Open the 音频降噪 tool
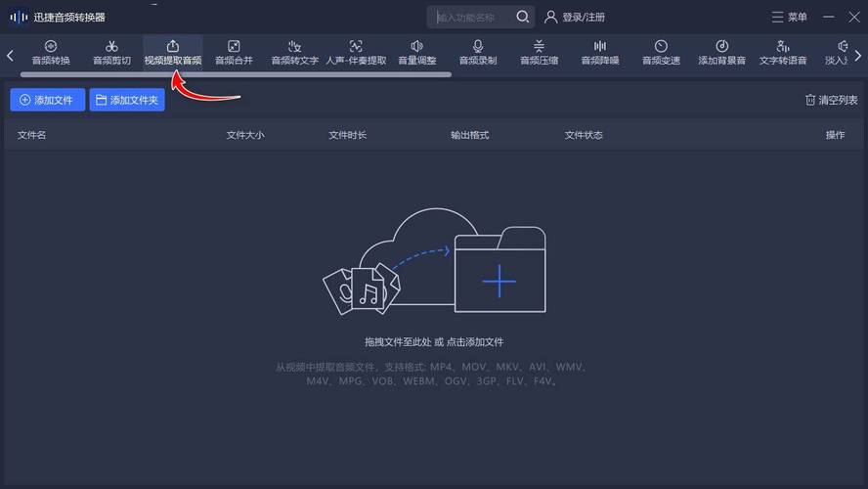 pos(600,53)
